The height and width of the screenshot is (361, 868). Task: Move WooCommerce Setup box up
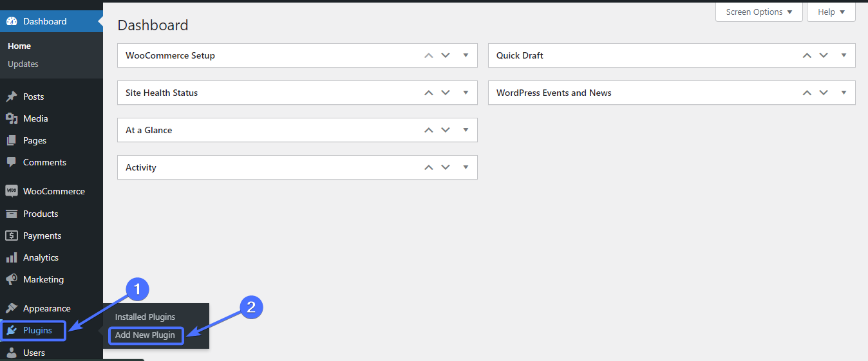coord(429,55)
